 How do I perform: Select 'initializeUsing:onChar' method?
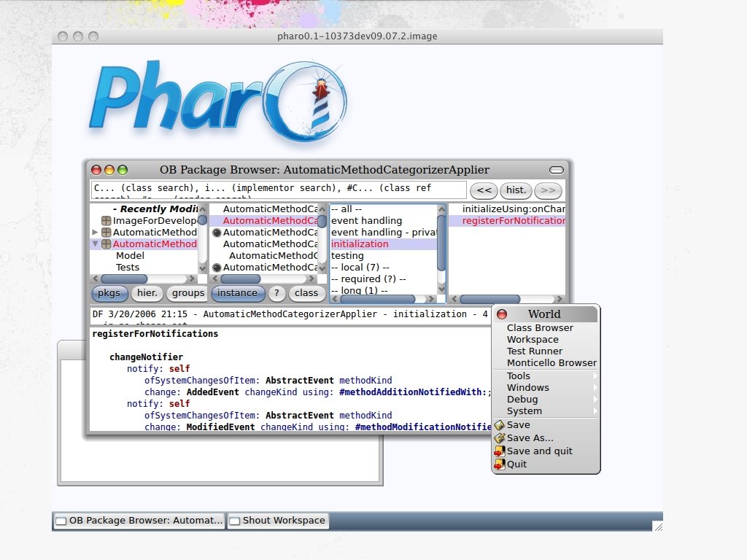[507, 209]
